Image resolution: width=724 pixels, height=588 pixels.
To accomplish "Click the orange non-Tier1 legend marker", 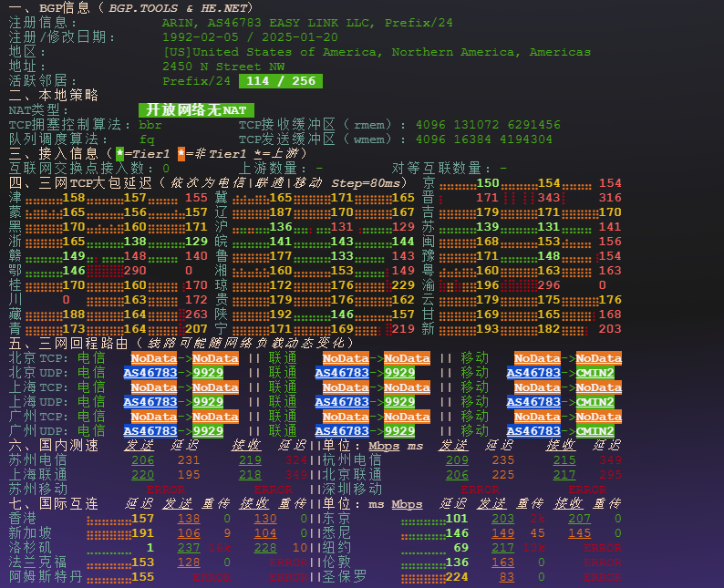I will 182,154.
